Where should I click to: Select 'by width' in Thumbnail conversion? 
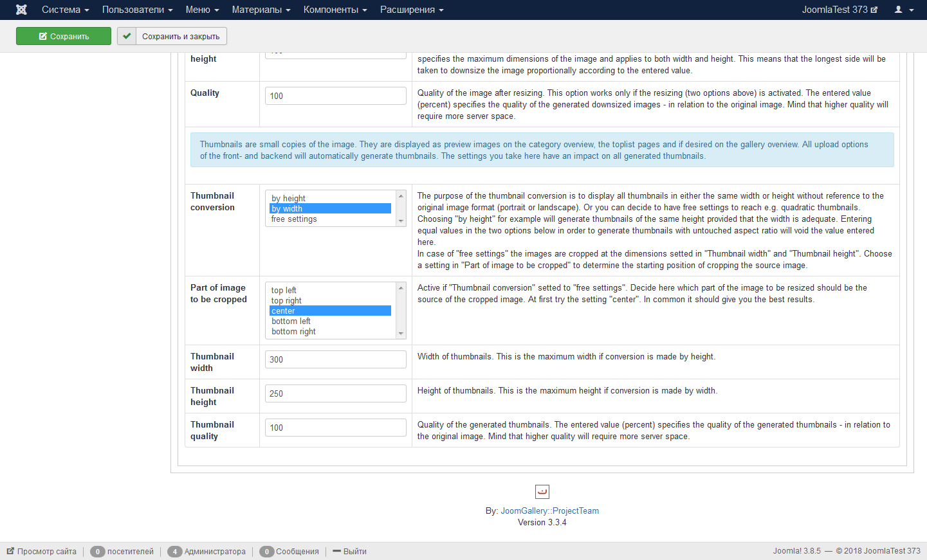click(330, 208)
